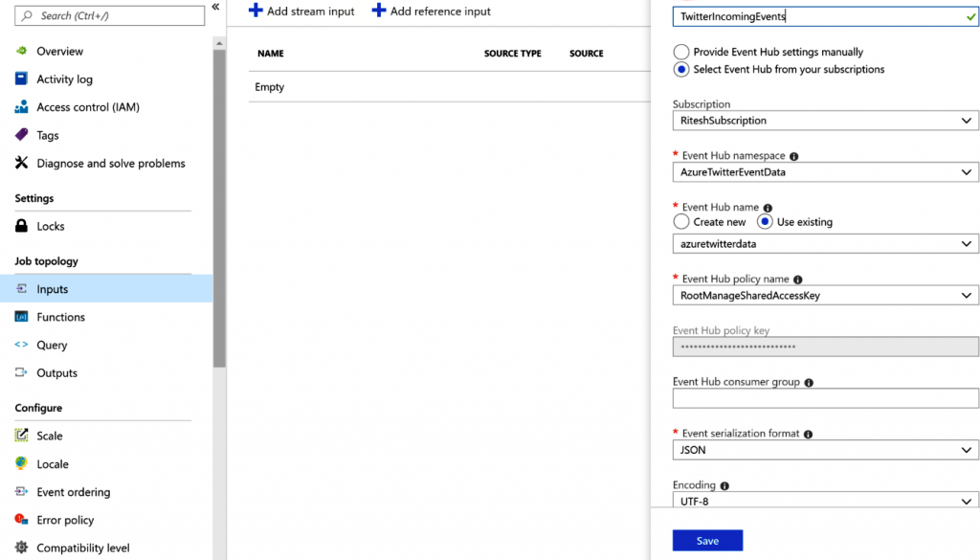Choose the Create new radio option
980x560 pixels.
click(681, 222)
